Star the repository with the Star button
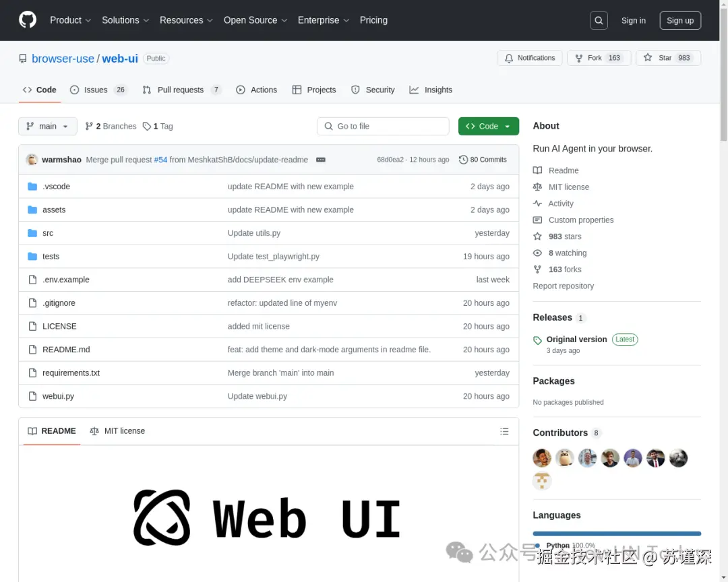This screenshot has width=728, height=582. click(x=667, y=58)
